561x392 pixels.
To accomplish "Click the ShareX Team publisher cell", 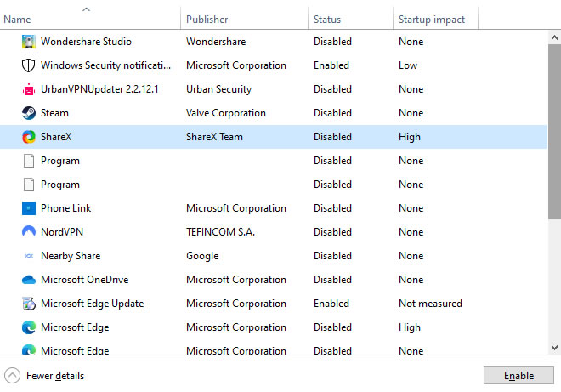I will click(x=214, y=137).
